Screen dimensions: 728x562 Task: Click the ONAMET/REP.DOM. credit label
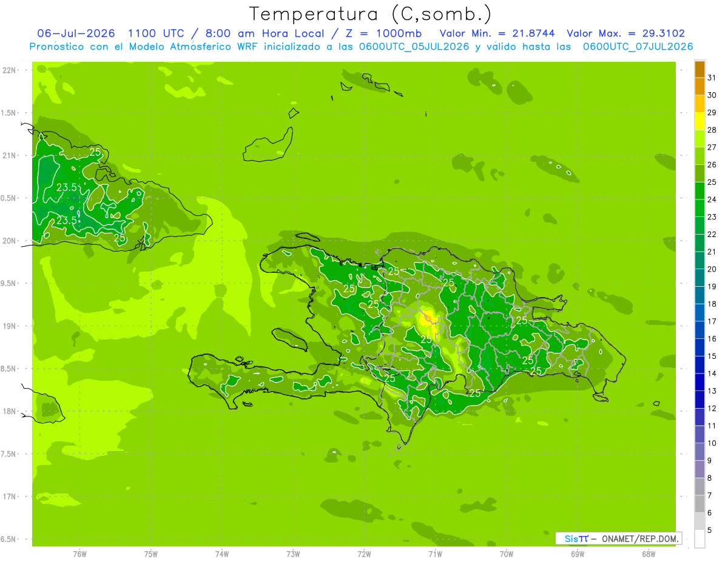[640, 538]
